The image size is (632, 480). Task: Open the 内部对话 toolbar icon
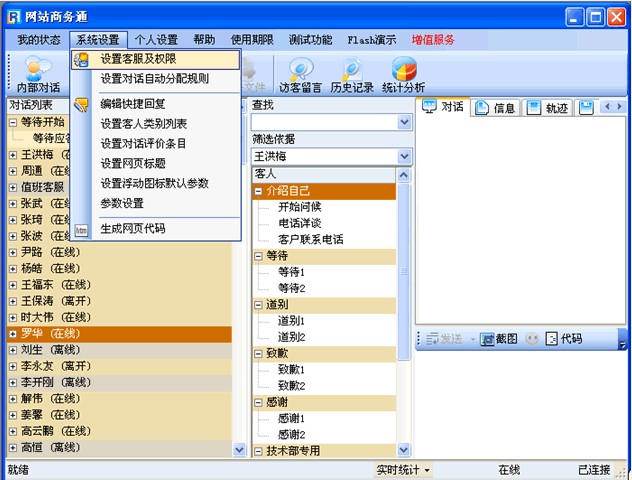(x=38, y=75)
